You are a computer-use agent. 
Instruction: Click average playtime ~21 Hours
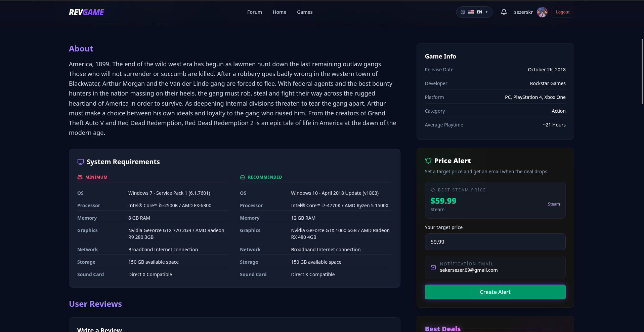click(554, 125)
